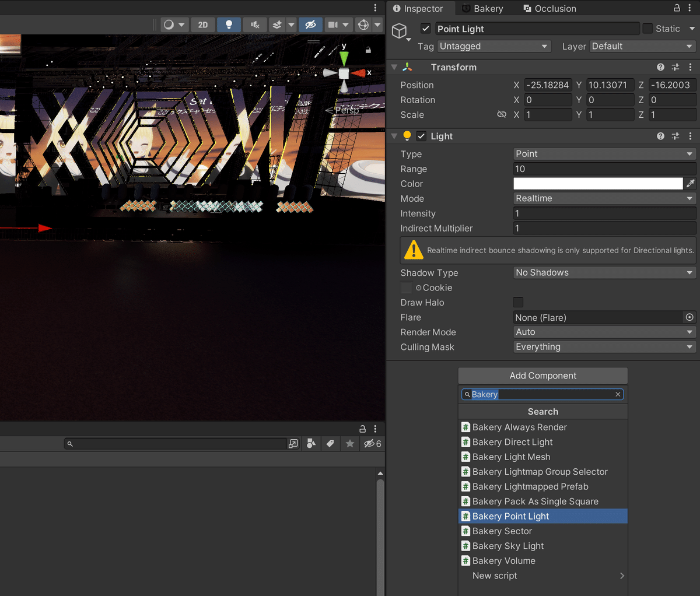Screen dimensions: 700x596
Task: Toggle scene lighting in the Scene view toolbar
Action: point(229,24)
